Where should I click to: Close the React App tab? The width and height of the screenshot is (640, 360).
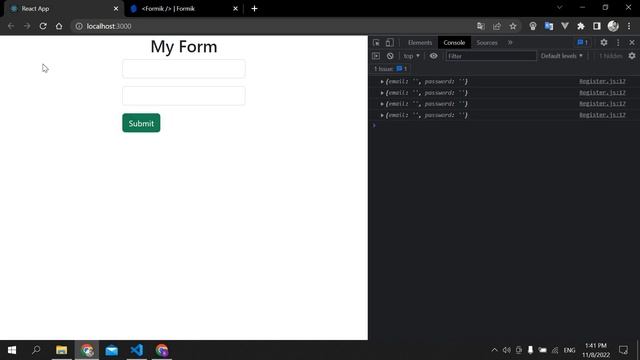116,9
